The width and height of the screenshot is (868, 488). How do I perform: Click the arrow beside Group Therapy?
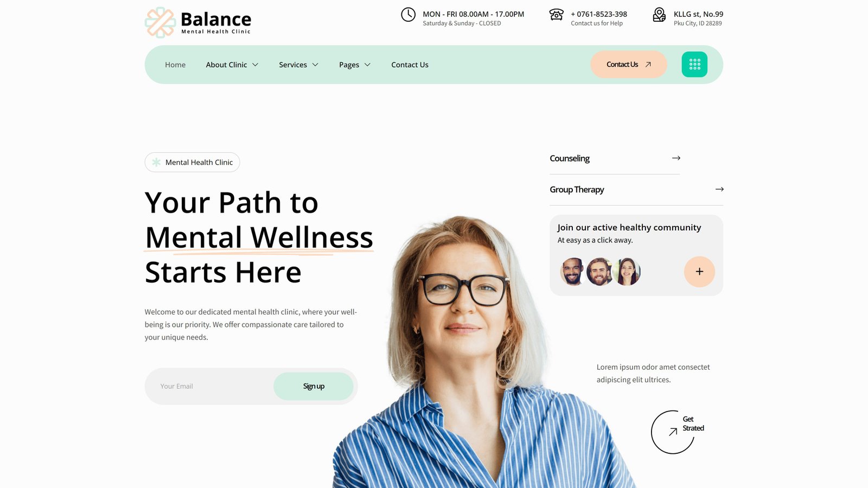pyautogui.click(x=719, y=189)
